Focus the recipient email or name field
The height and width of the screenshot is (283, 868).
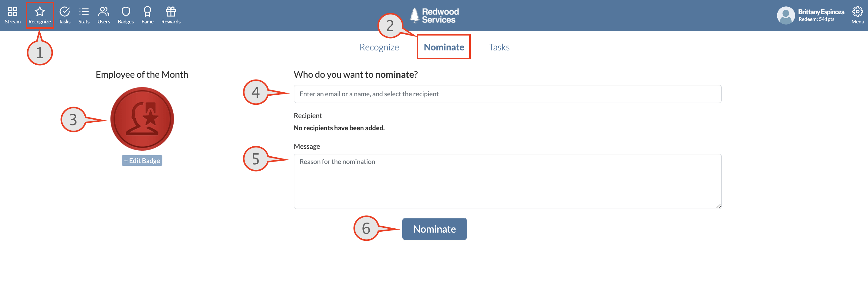[507, 94]
